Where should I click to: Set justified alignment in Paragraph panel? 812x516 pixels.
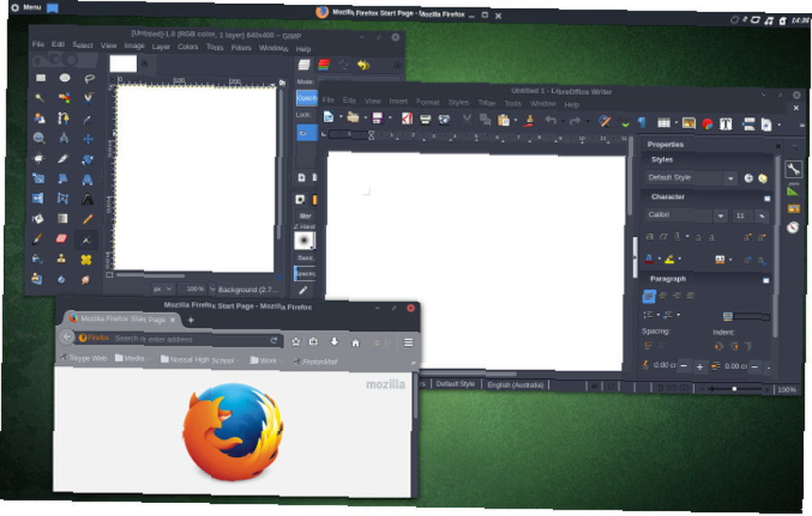691,295
